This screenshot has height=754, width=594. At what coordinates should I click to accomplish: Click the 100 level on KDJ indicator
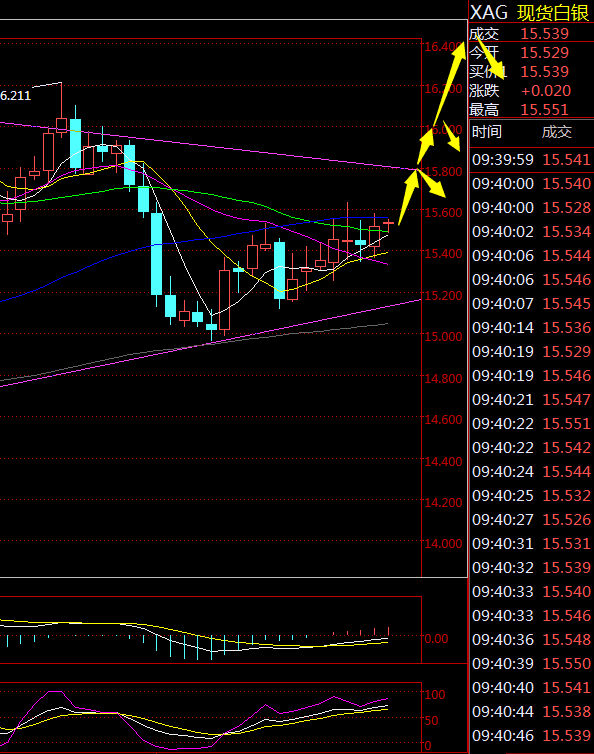point(435,694)
